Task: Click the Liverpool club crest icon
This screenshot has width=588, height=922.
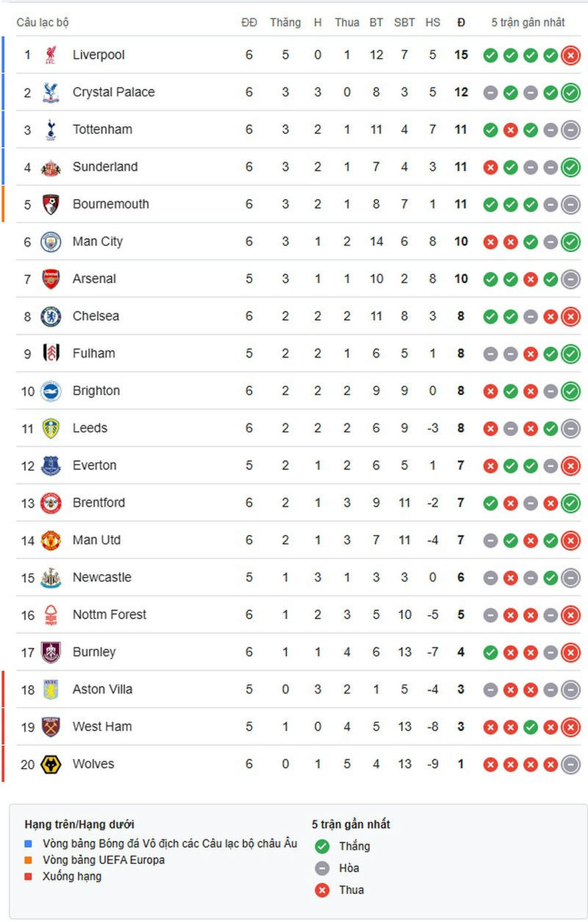Action: pos(51,55)
